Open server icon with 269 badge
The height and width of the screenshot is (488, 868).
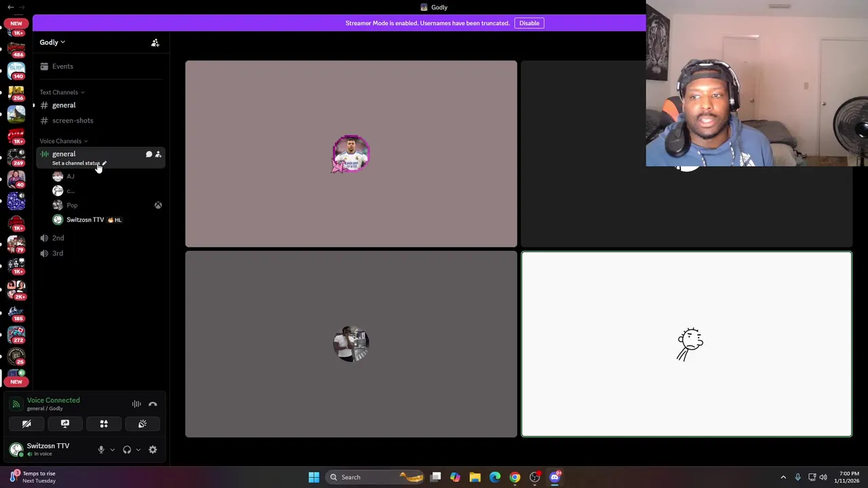click(x=16, y=157)
